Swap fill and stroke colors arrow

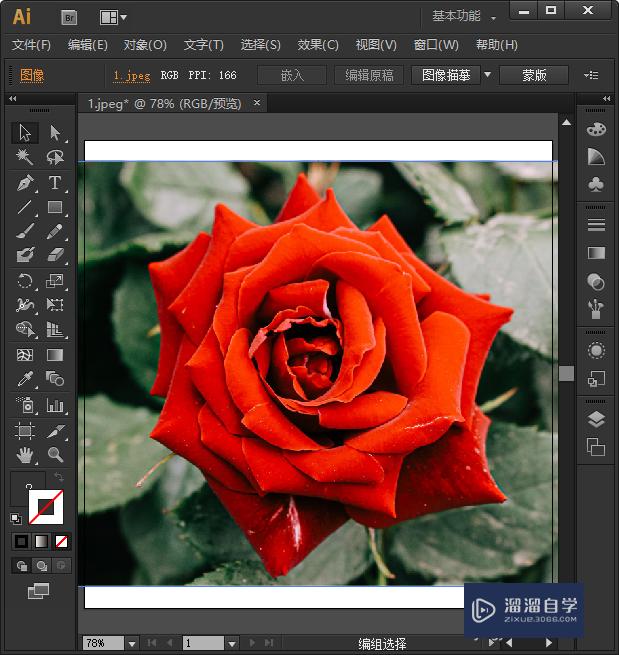click(58, 477)
